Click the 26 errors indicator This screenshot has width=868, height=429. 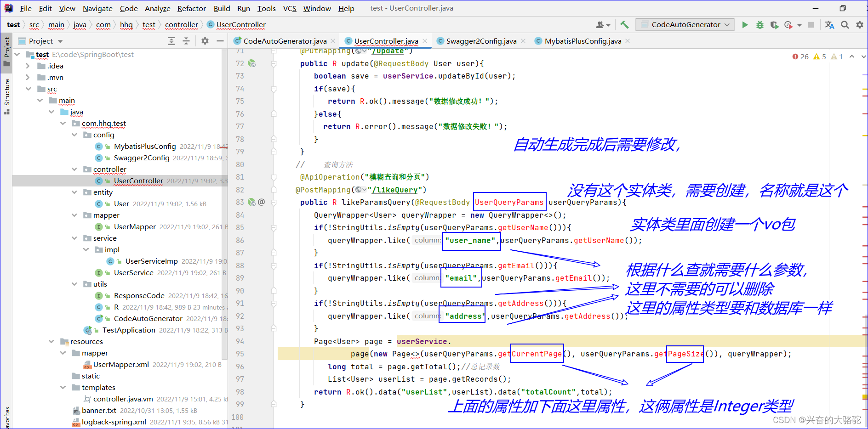point(800,56)
